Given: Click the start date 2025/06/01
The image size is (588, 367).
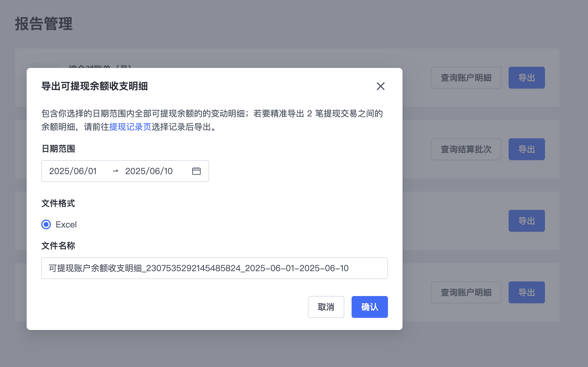Looking at the screenshot, I should [73, 171].
